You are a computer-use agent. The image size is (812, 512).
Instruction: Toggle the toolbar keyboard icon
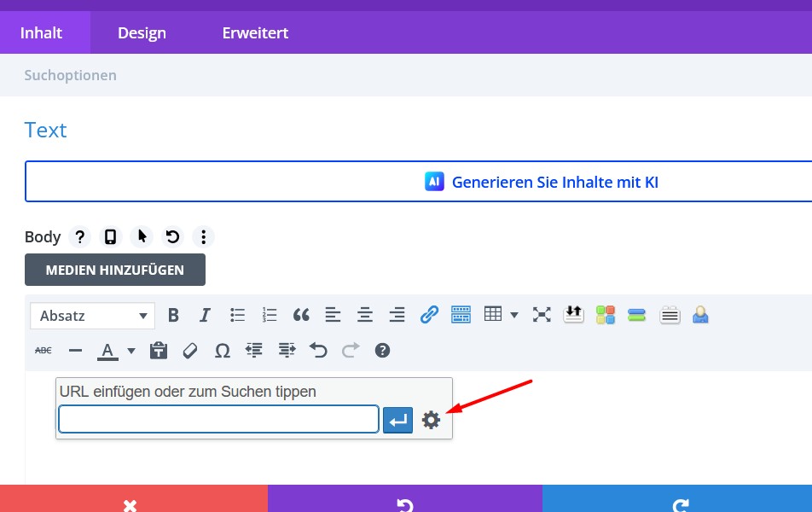coord(461,315)
